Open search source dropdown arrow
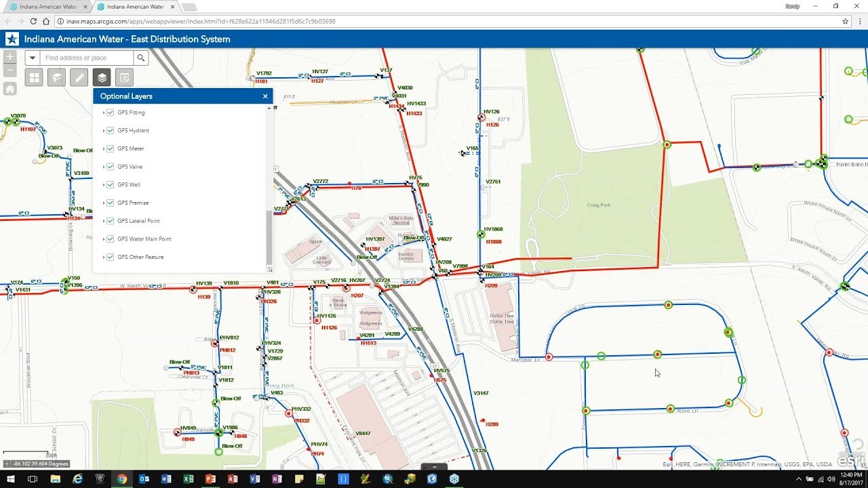 click(x=33, y=58)
